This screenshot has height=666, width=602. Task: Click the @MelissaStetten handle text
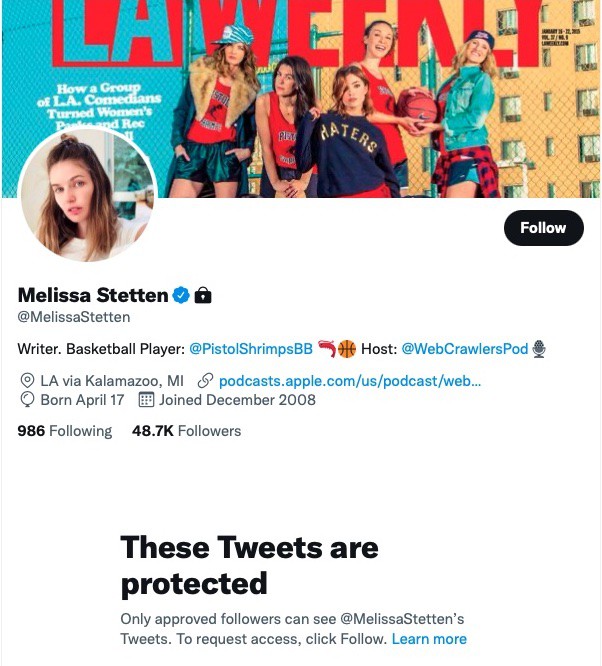coord(74,317)
